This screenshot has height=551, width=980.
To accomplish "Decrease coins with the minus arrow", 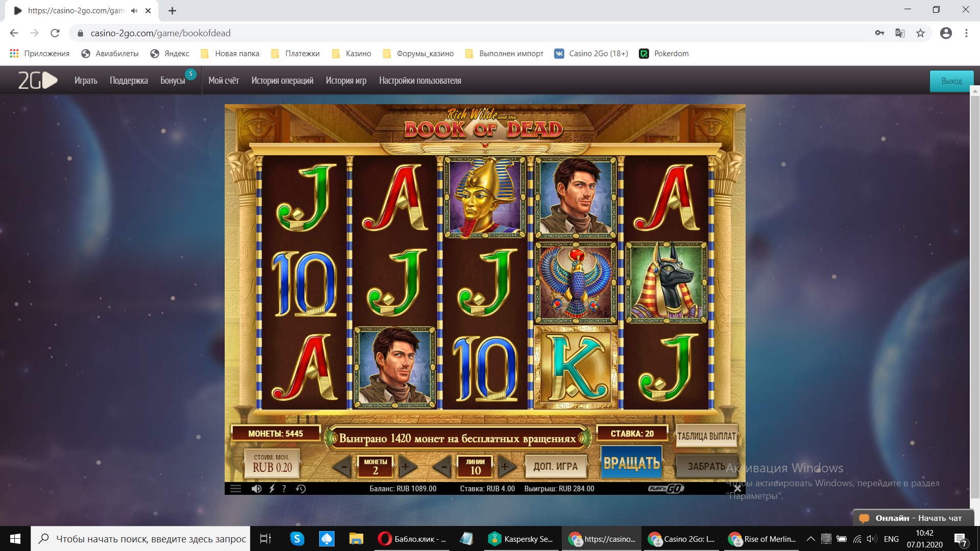I will [343, 466].
